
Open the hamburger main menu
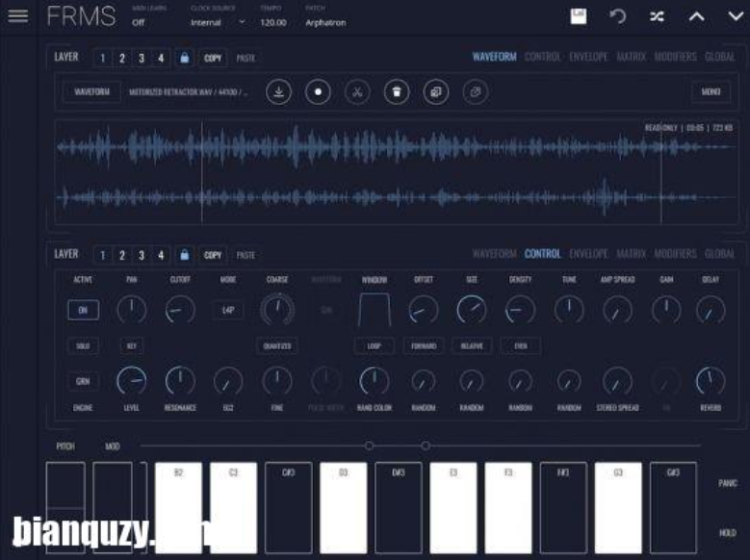coord(17,16)
